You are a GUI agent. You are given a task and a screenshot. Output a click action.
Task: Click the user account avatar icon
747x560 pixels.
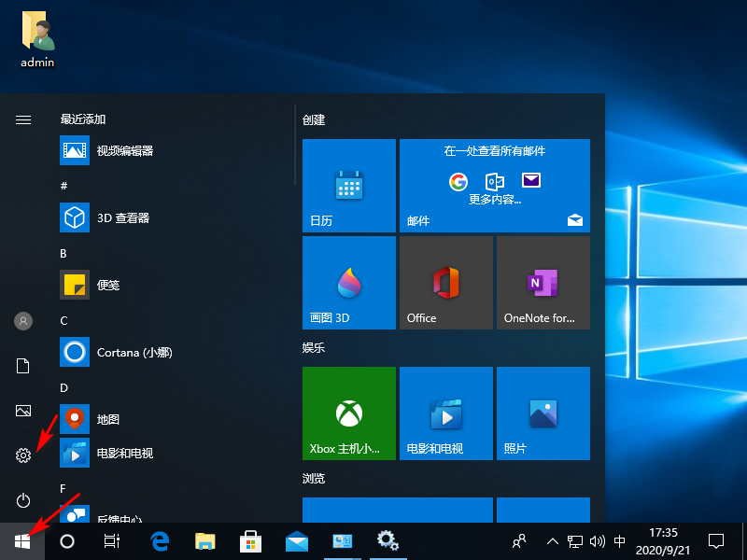[23, 321]
